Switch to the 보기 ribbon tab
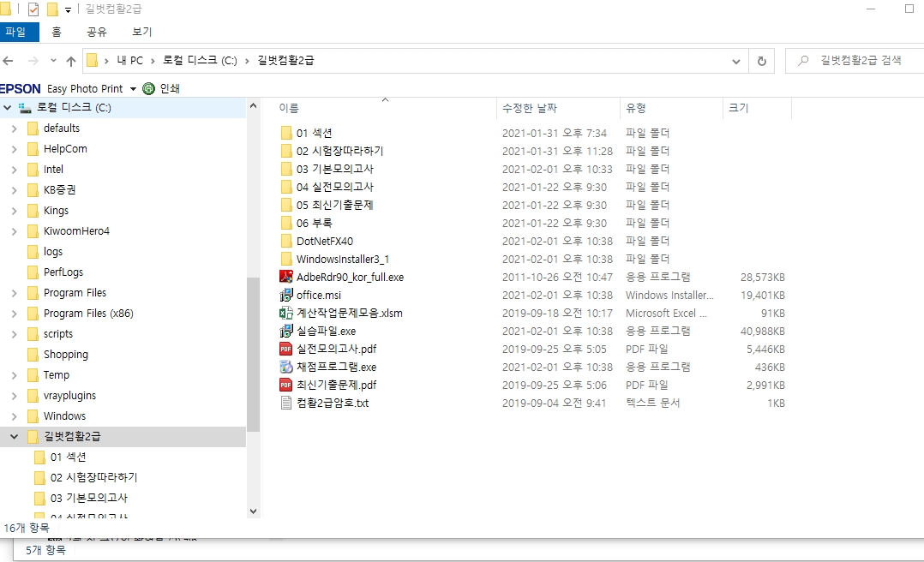 coord(141,32)
